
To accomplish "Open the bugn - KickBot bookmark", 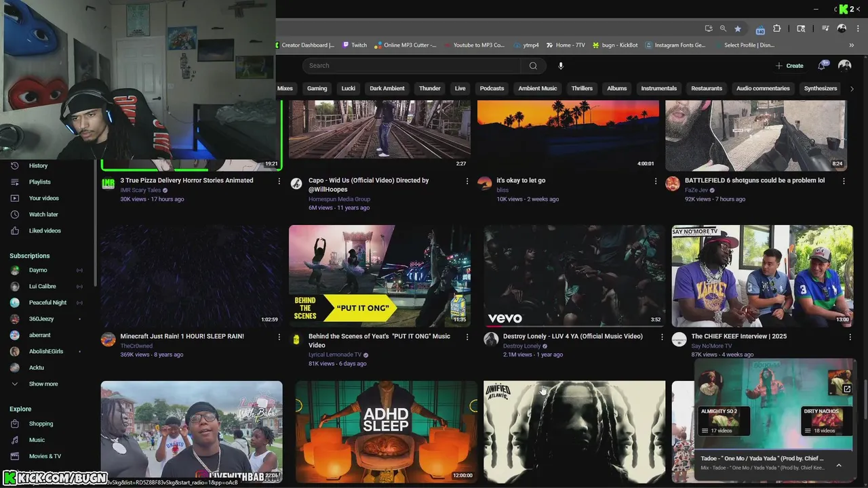I will (615, 45).
